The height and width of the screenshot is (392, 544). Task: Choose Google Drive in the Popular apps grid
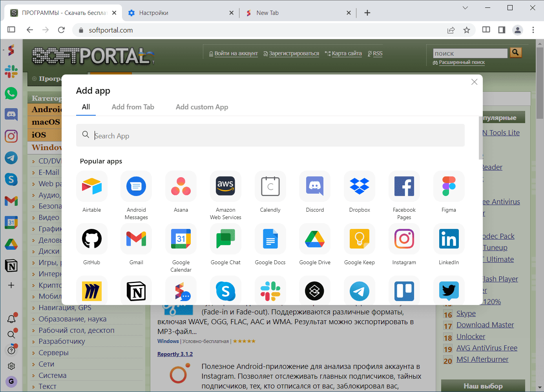pos(315,239)
